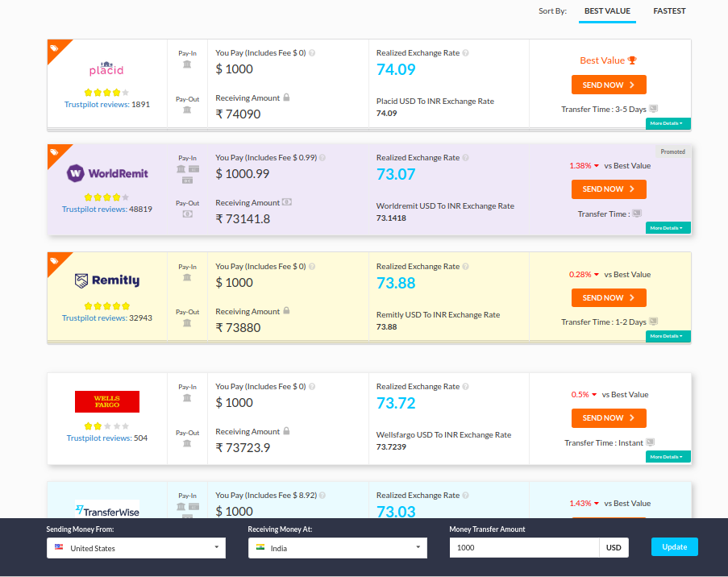Click the Wells Fargo logo

point(107,401)
